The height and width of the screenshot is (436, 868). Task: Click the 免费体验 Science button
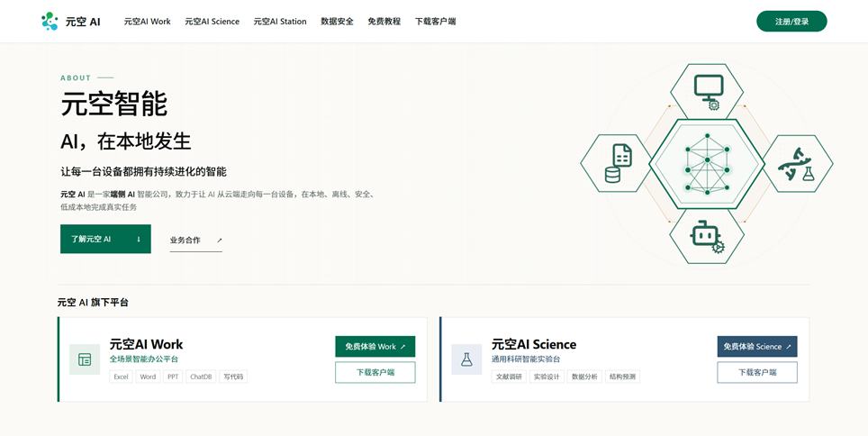pyautogui.click(x=757, y=346)
